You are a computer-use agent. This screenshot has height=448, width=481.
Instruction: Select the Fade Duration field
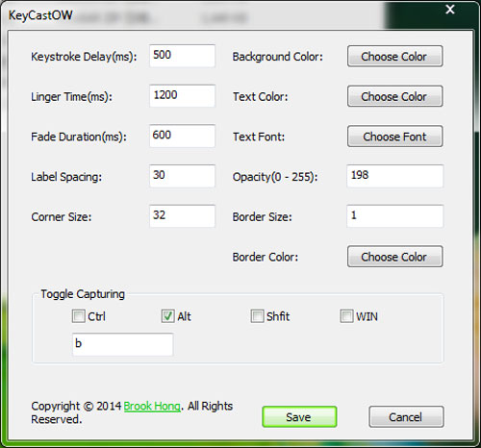182,136
